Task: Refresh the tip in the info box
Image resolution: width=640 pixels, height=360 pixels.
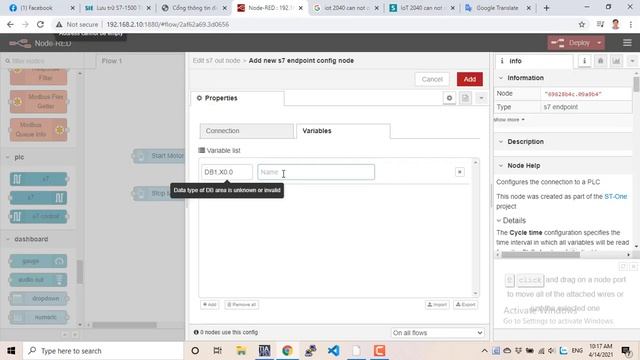Action: (x=623, y=267)
